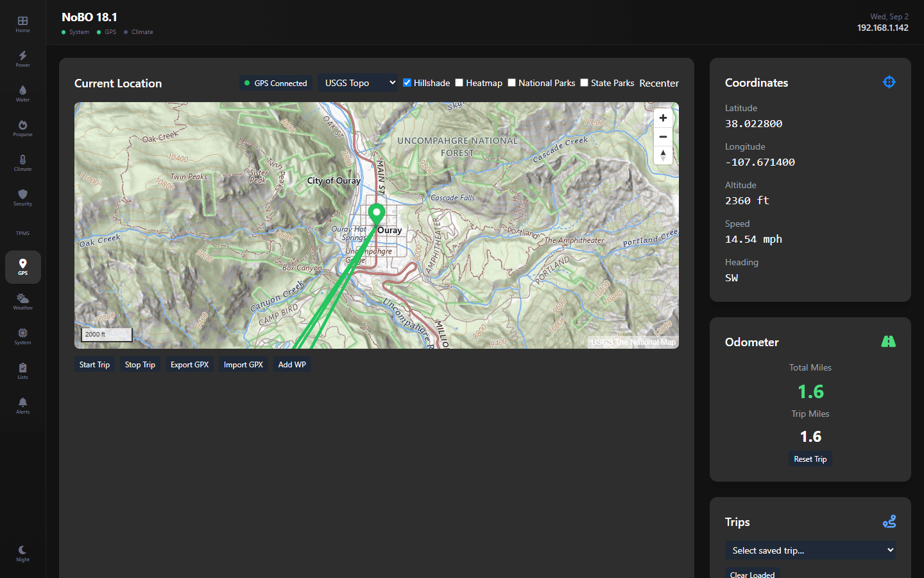
Task: Click the Climate status indicator in header
Action: [x=139, y=32]
